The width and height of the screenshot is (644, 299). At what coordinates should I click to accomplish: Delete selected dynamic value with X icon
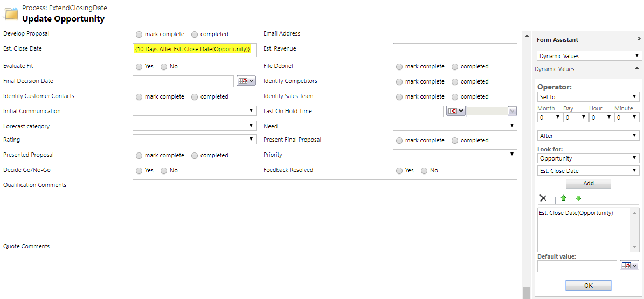tap(543, 198)
